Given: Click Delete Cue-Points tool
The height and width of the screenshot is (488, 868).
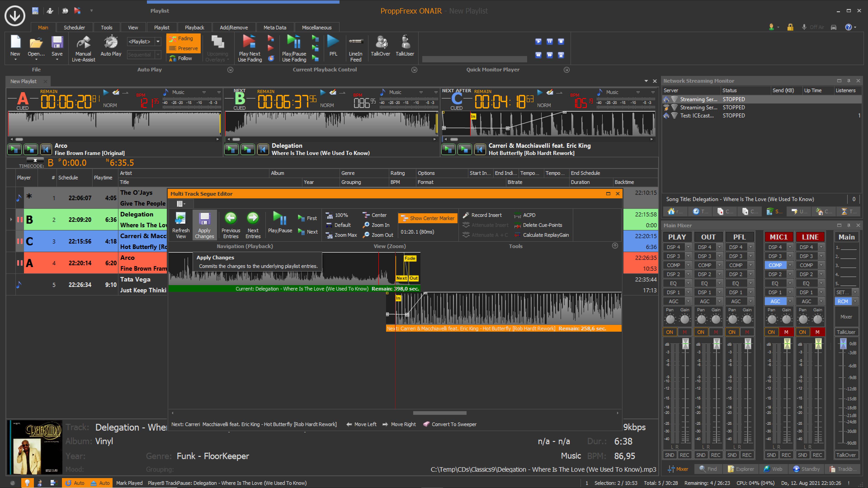Looking at the screenshot, I should [x=538, y=225].
